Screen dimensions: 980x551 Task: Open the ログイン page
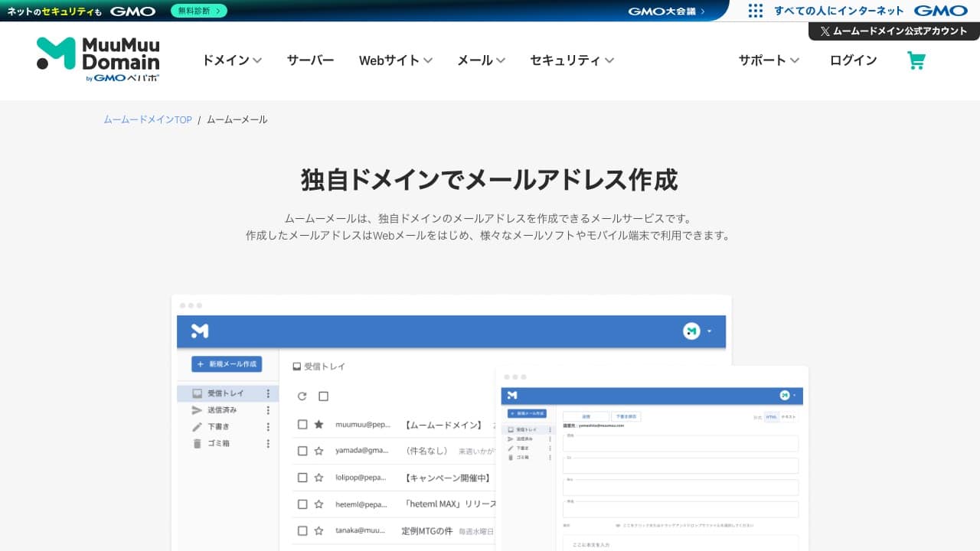(853, 60)
